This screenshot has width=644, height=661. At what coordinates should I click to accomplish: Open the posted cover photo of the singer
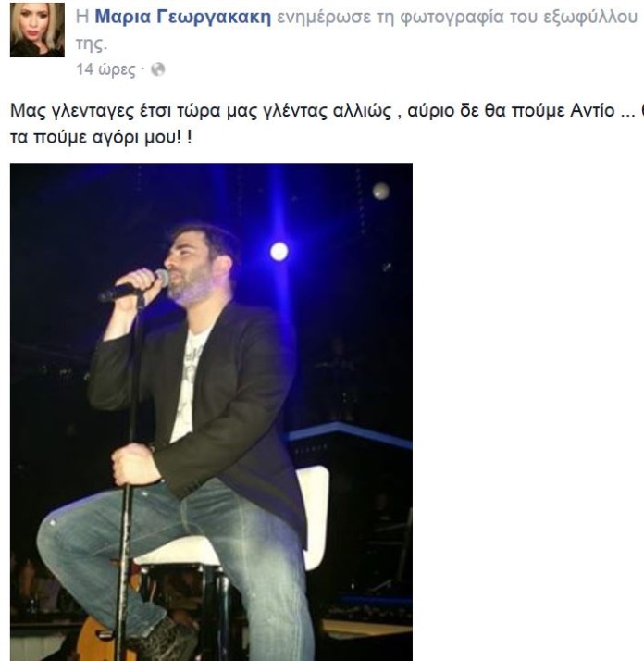pyautogui.click(x=211, y=412)
